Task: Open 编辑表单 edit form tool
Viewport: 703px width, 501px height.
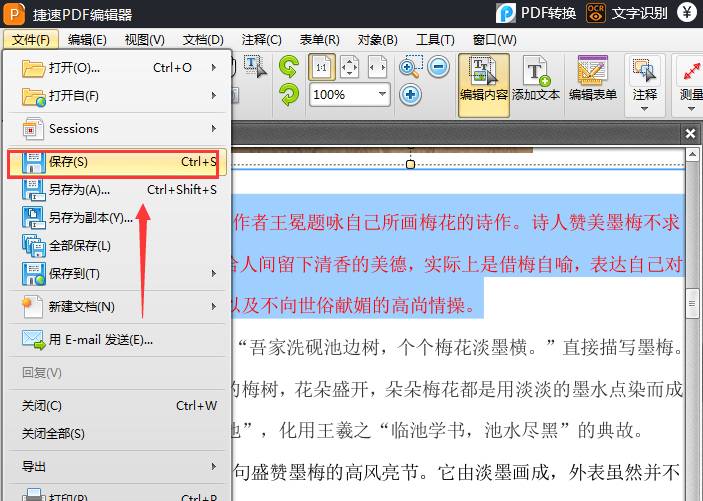Action: tap(593, 78)
